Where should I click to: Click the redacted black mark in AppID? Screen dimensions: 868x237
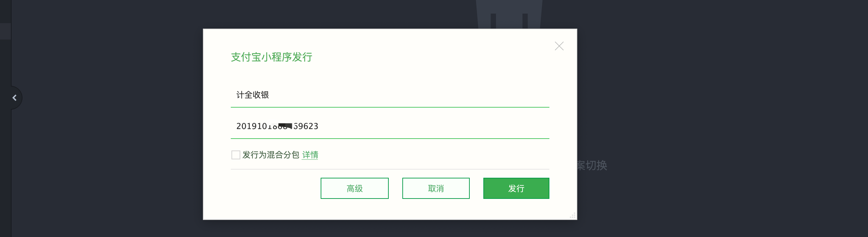285,126
